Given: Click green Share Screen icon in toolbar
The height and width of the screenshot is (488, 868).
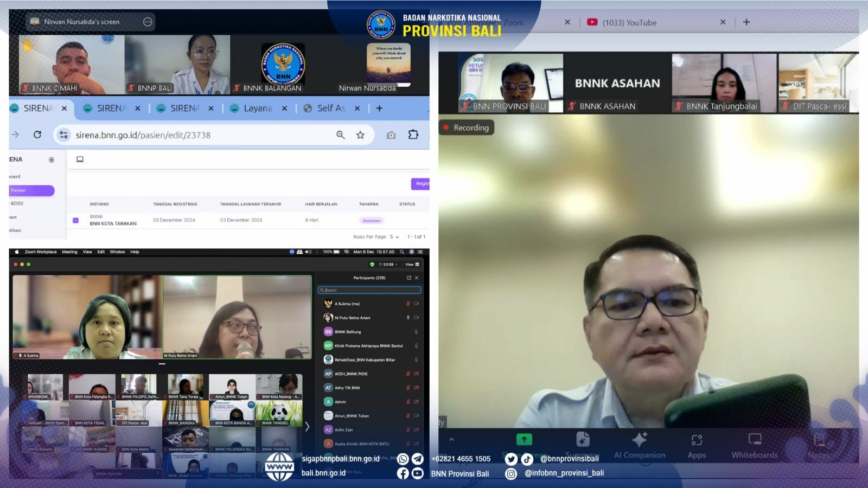Looking at the screenshot, I should click(x=524, y=439).
